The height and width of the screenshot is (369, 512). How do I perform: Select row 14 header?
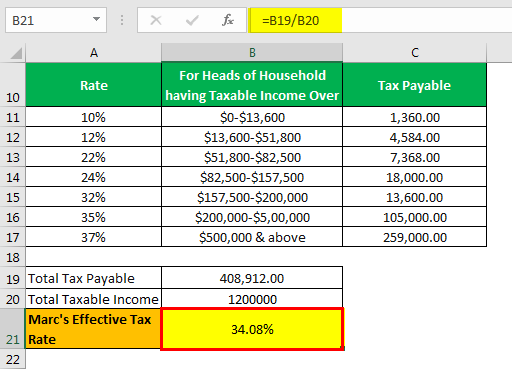click(13, 177)
